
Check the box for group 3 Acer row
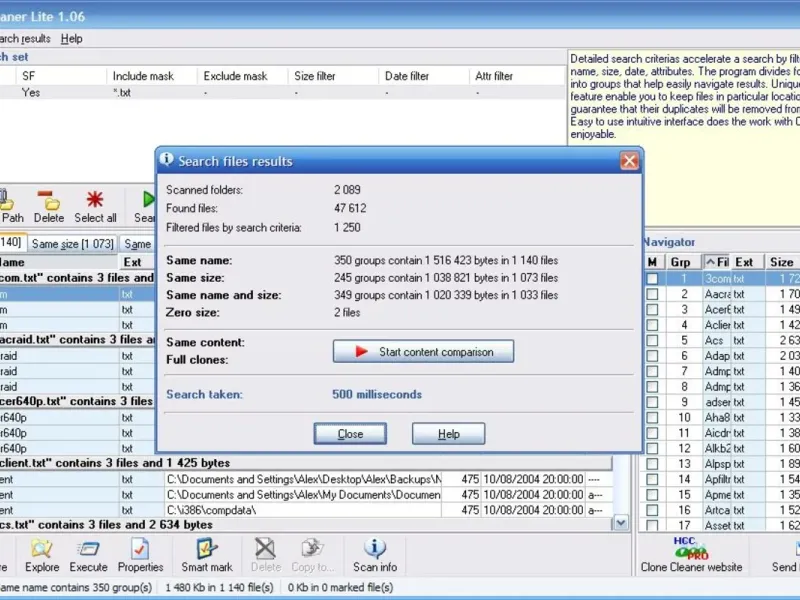652,310
